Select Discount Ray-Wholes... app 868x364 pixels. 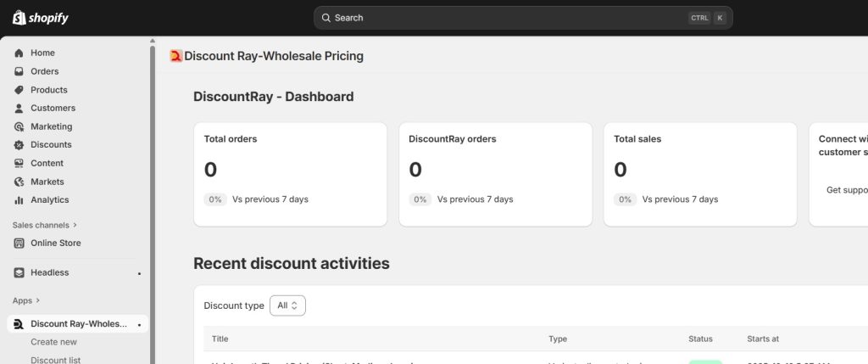pos(77,324)
